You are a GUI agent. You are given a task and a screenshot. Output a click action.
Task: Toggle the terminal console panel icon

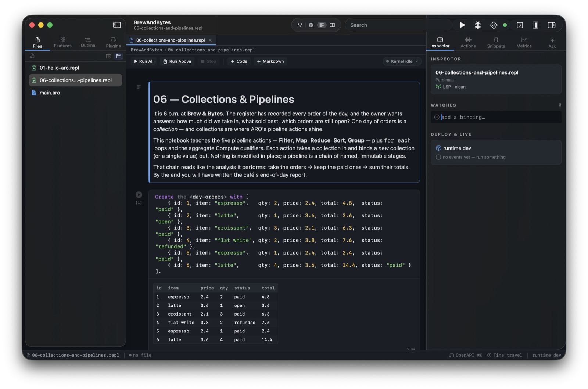tap(520, 25)
